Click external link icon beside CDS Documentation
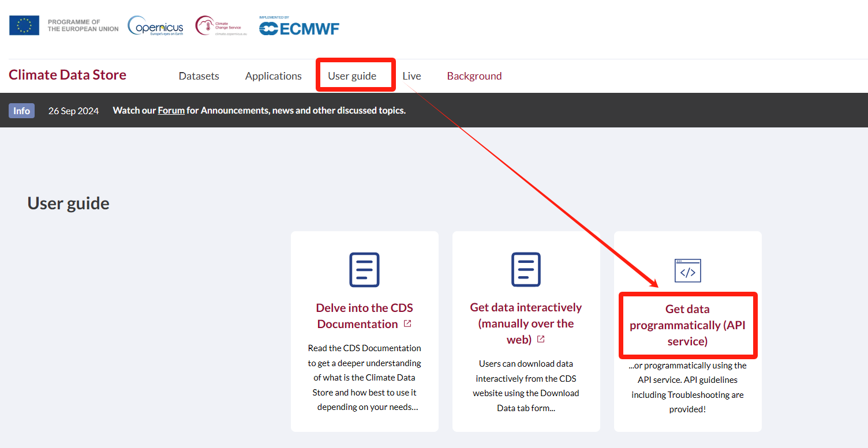The width and height of the screenshot is (868, 448). [407, 323]
